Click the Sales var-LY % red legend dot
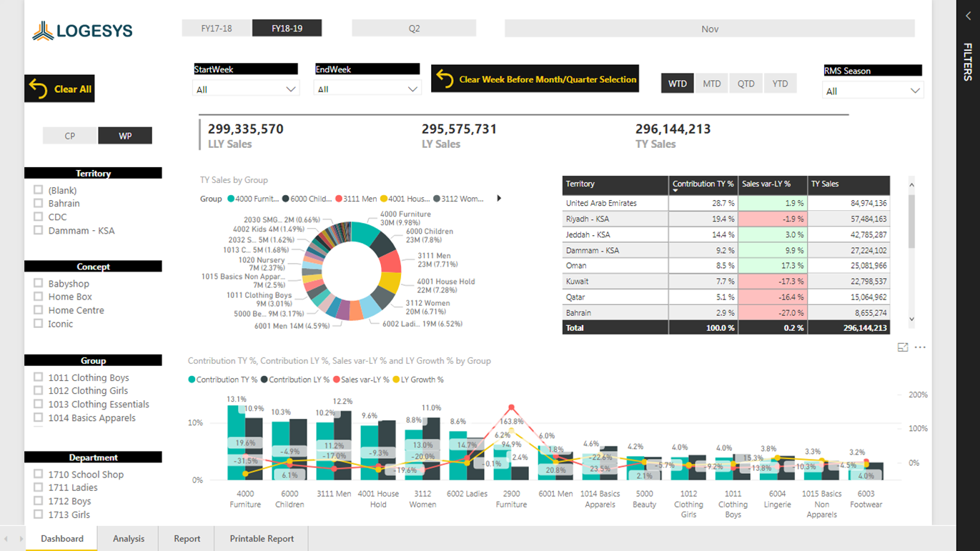The height and width of the screenshot is (551, 980). coord(336,379)
